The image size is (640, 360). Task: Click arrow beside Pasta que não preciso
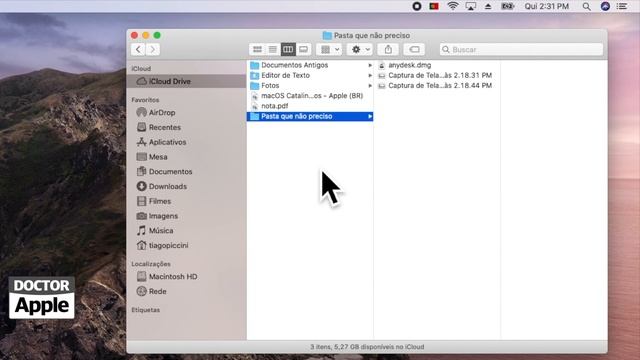point(370,116)
